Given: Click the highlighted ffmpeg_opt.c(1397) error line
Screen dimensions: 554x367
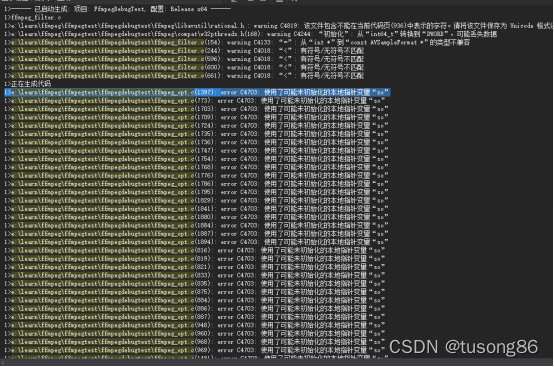Looking at the screenshot, I should point(197,92).
